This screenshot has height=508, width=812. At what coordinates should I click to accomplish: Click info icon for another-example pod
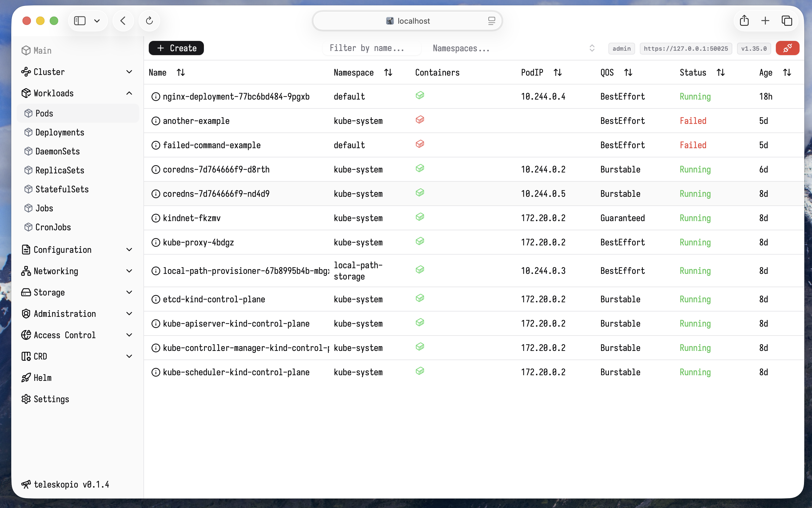[x=156, y=121]
